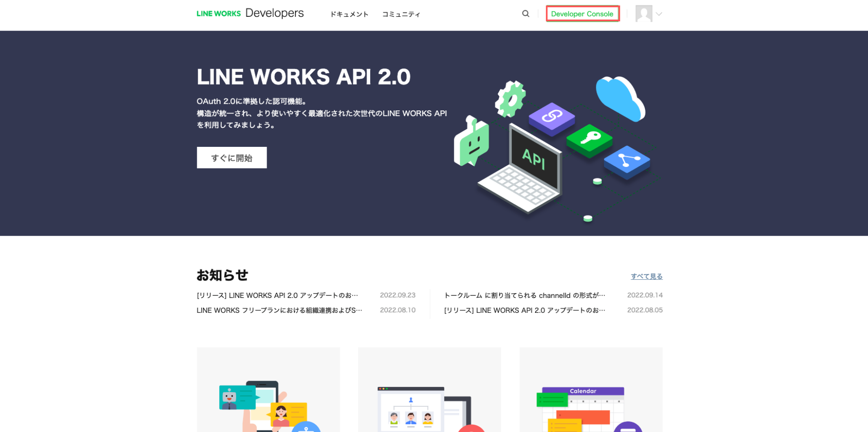Open the Developer Console link
This screenshot has width=868, height=432.
pos(582,14)
